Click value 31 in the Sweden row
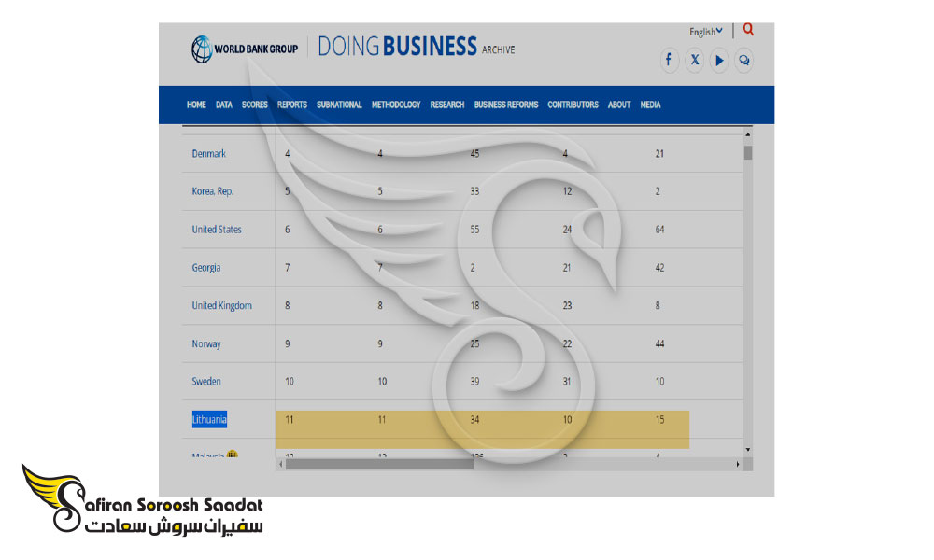The height and width of the screenshot is (560, 934). 567,382
